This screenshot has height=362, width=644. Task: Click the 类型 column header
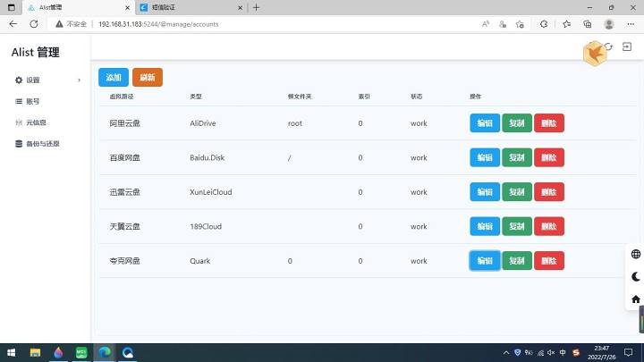pos(196,97)
